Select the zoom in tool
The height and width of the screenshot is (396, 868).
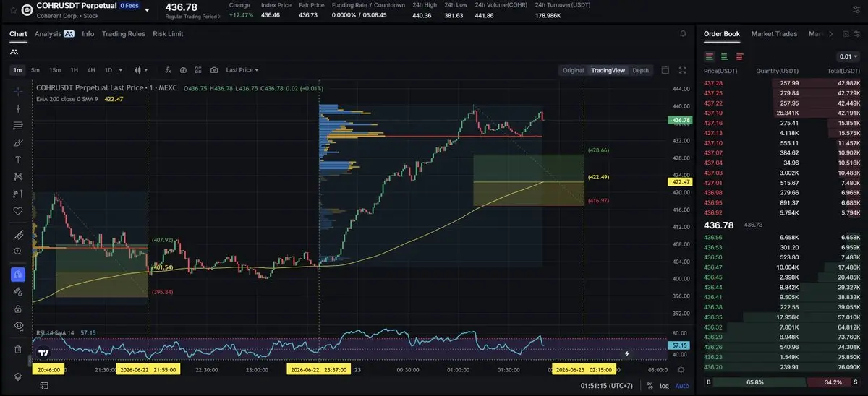point(18,251)
